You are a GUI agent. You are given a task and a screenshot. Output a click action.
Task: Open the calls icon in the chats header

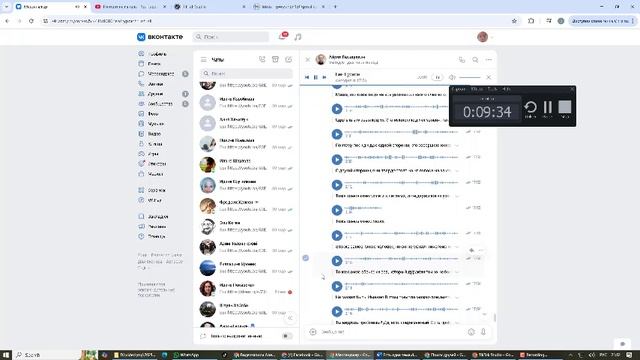pos(262,60)
